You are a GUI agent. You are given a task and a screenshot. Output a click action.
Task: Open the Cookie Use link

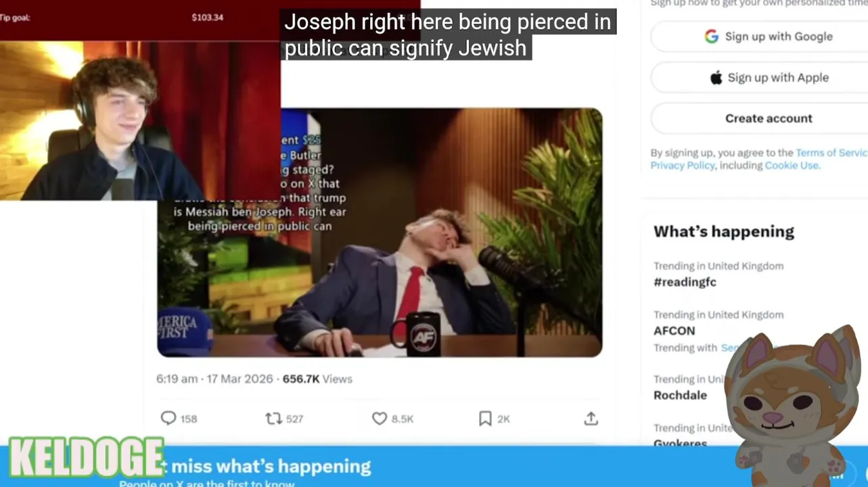click(792, 166)
